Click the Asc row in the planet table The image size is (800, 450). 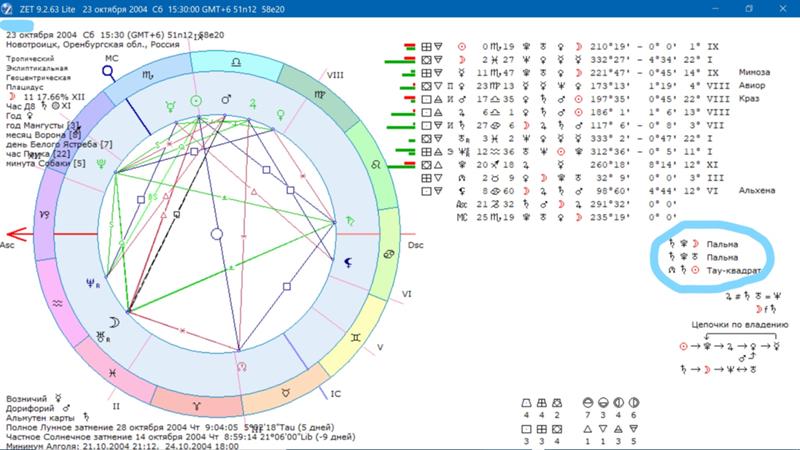coord(566,204)
